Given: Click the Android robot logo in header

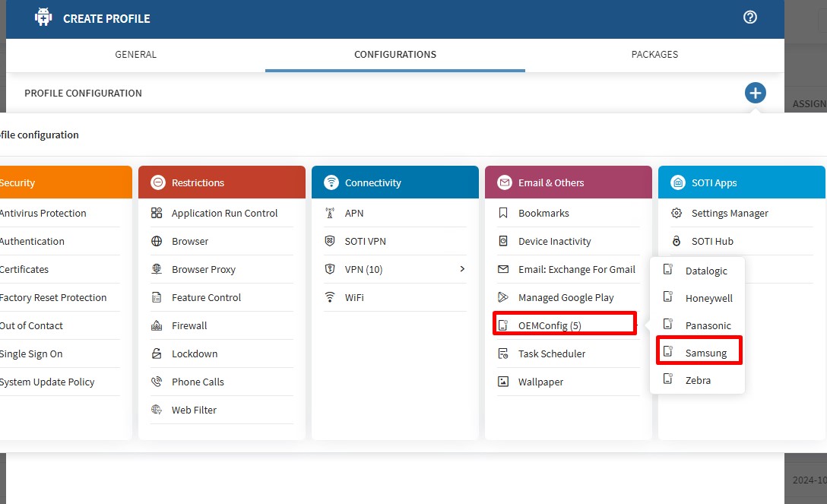Looking at the screenshot, I should (x=43, y=17).
